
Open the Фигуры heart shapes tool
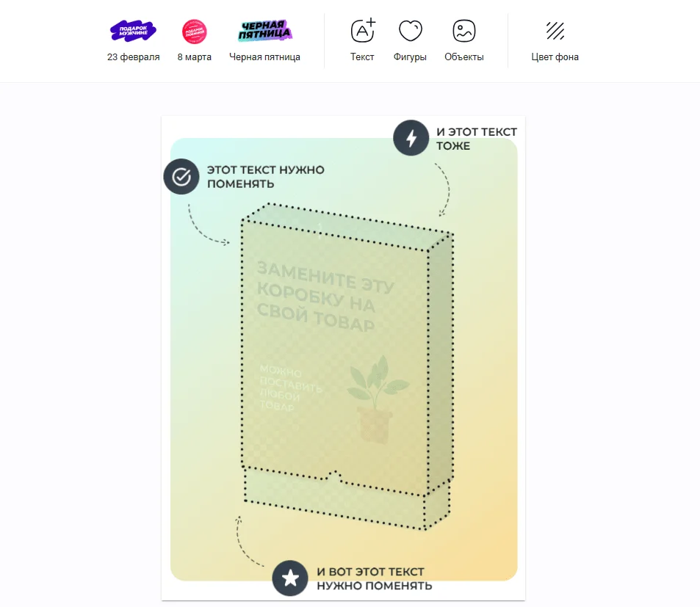(x=410, y=40)
